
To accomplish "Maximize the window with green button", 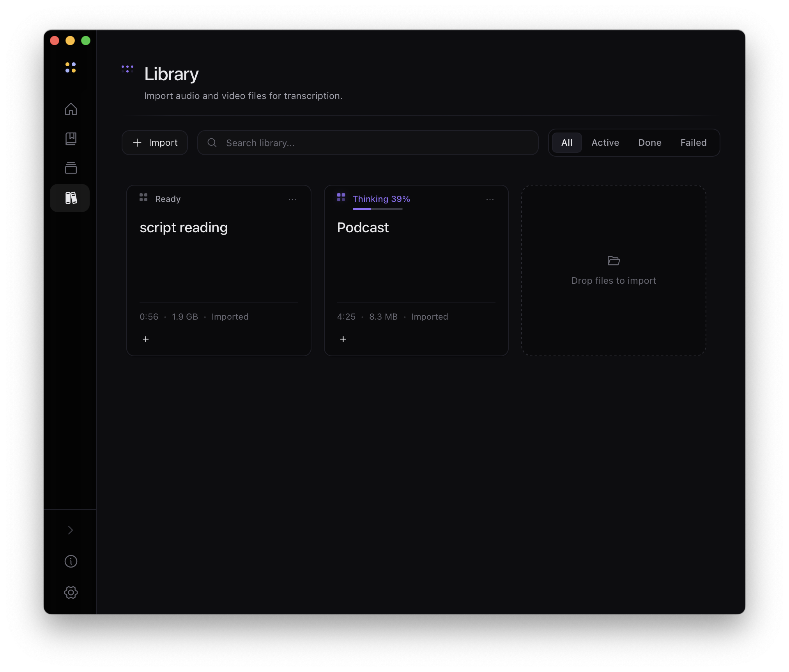I will point(86,41).
